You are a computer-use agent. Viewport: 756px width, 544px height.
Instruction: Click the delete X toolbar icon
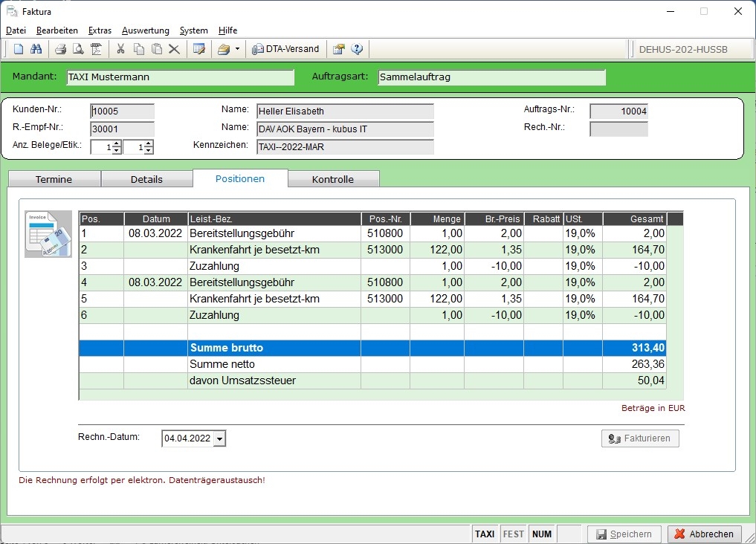[x=174, y=49]
